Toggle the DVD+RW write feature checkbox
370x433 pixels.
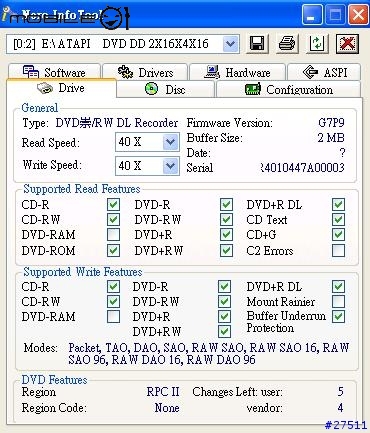(224, 331)
